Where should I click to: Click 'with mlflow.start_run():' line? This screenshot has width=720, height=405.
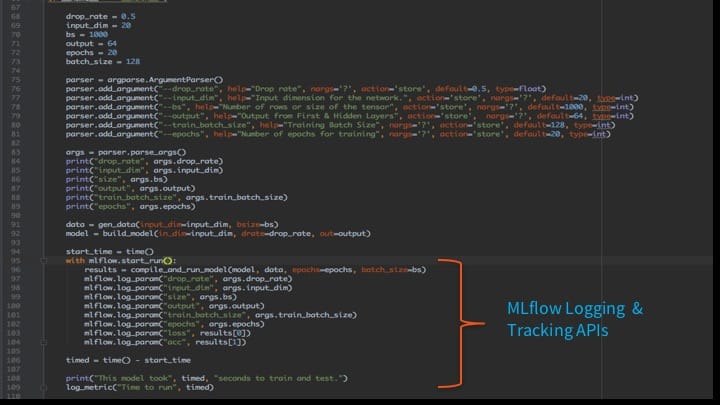(121, 261)
